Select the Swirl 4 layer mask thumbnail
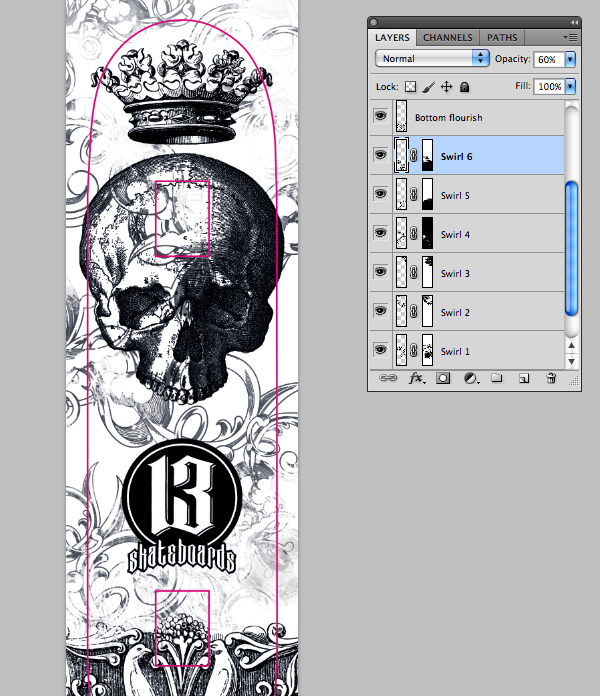The width and height of the screenshot is (600, 696). (x=427, y=233)
